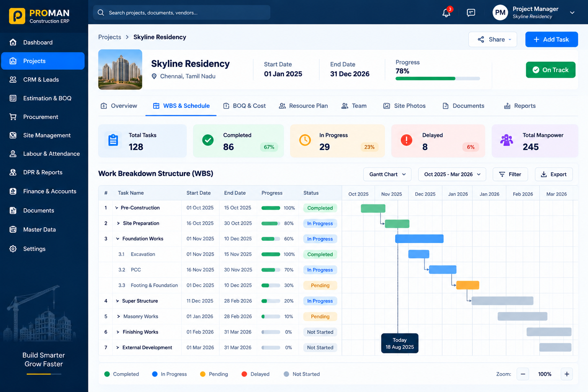
Task: Export the WBS schedule
Action: (x=554, y=174)
